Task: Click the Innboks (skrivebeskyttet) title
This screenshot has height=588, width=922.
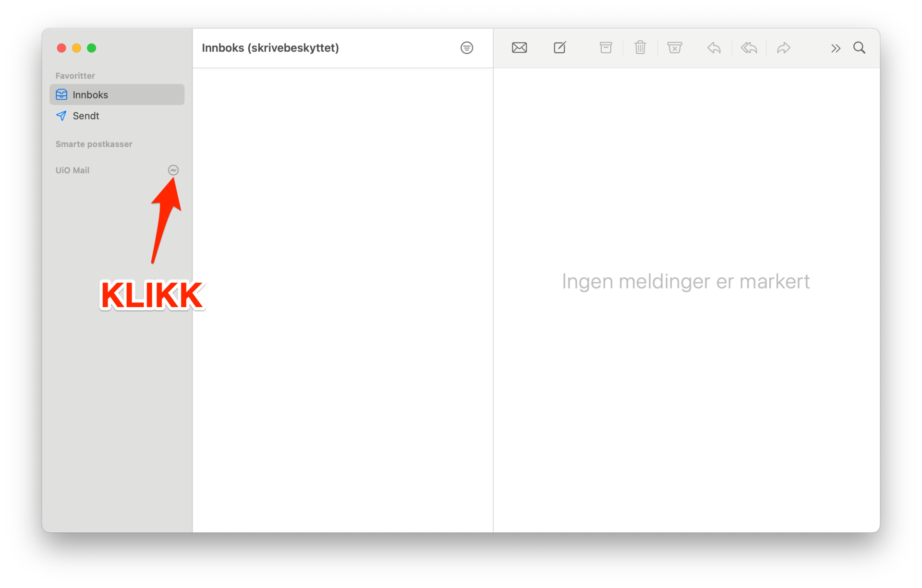Action: [x=270, y=48]
